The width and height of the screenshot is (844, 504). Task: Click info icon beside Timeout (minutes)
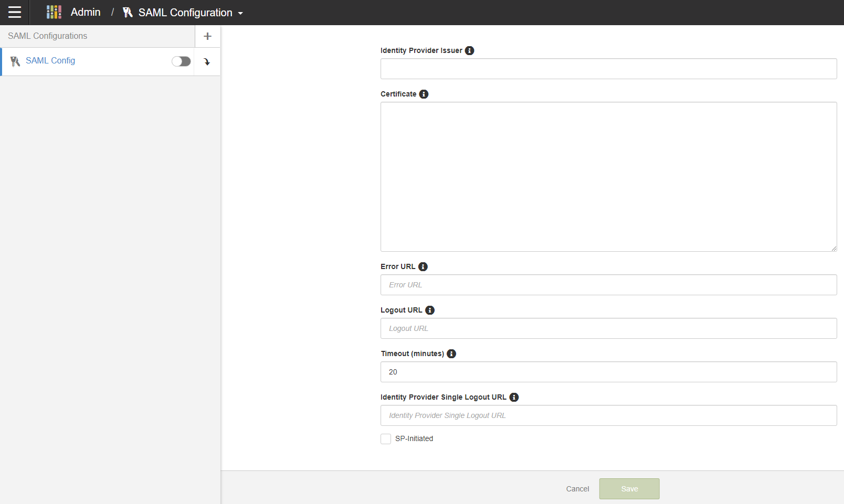[x=451, y=353]
